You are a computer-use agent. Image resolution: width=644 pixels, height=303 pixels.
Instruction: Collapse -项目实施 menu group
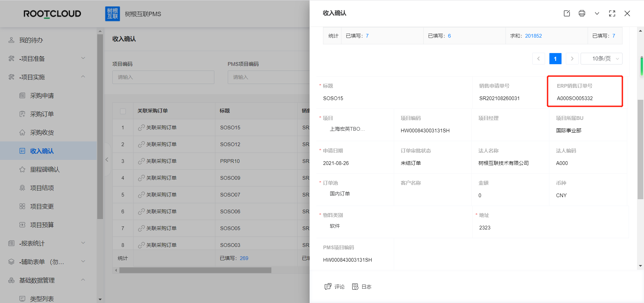[x=48, y=77]
